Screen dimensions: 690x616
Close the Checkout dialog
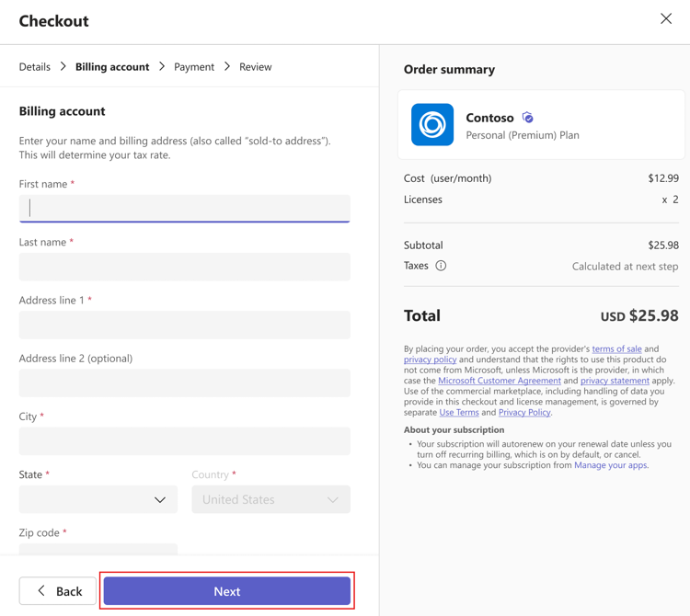click(666, 19)
